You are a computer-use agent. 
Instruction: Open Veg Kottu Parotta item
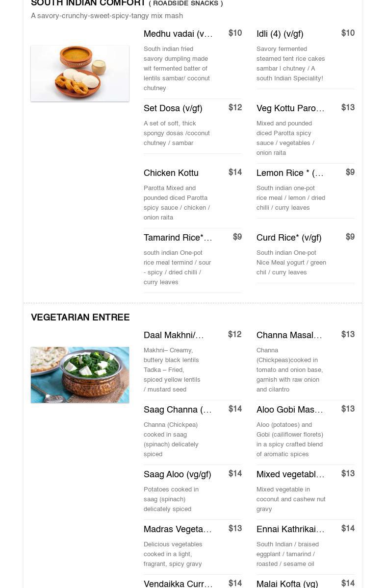(290, 108)
